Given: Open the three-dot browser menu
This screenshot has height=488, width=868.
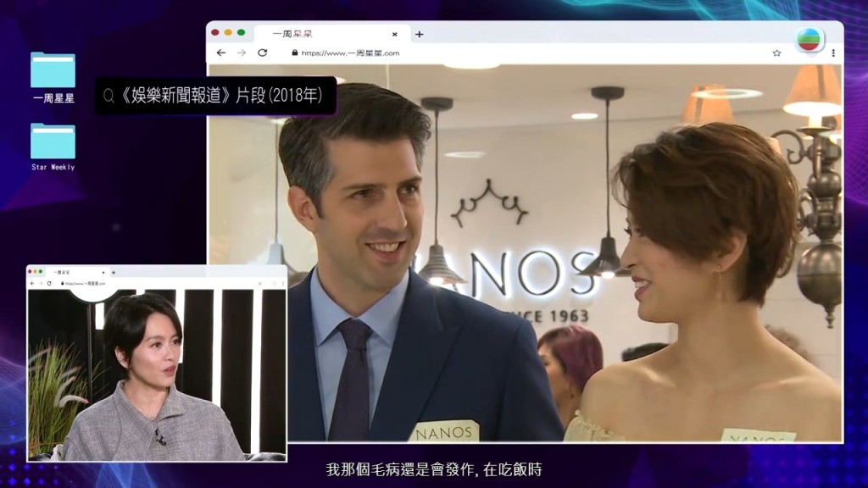Looking at the screenshot, I should 833,53.
